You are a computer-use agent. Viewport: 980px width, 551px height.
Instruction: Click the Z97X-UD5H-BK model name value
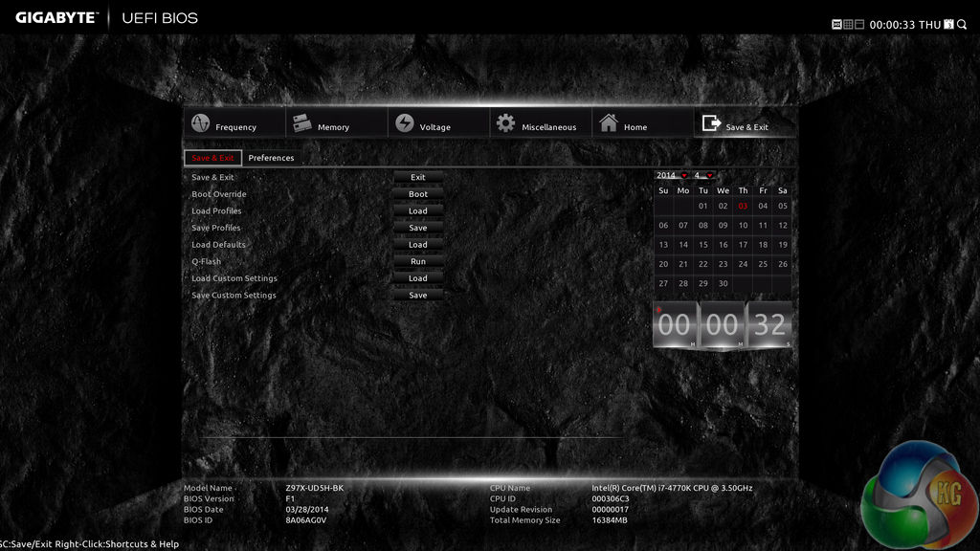[x=314, y=488]
